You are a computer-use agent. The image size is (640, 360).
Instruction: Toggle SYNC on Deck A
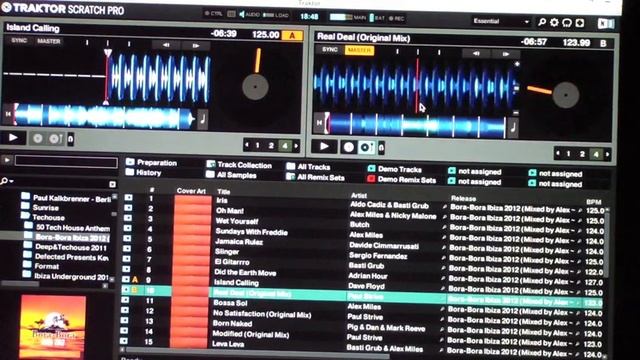tap(19, 40)
